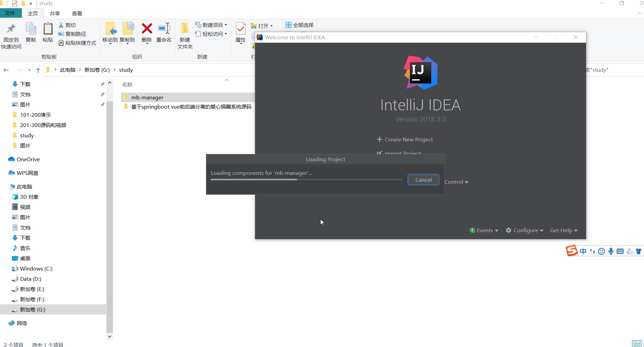Image resolution: width=644 pixels, height=347 pixels.
Task: Click the quick access properties checkmark icon
Action: tap(15, 3)
